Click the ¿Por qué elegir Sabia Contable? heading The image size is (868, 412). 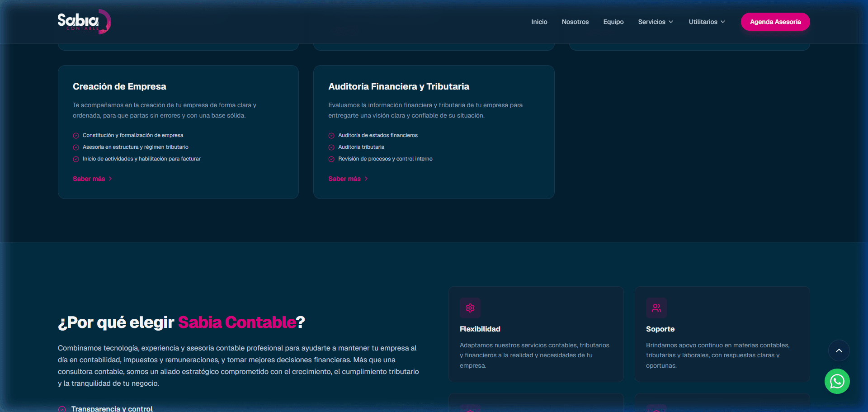pos(181,322)
